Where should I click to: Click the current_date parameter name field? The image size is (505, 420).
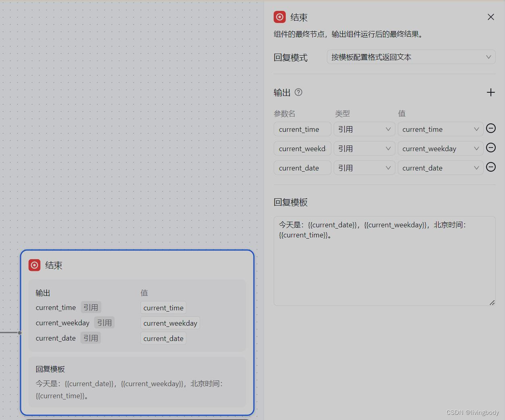302,168
